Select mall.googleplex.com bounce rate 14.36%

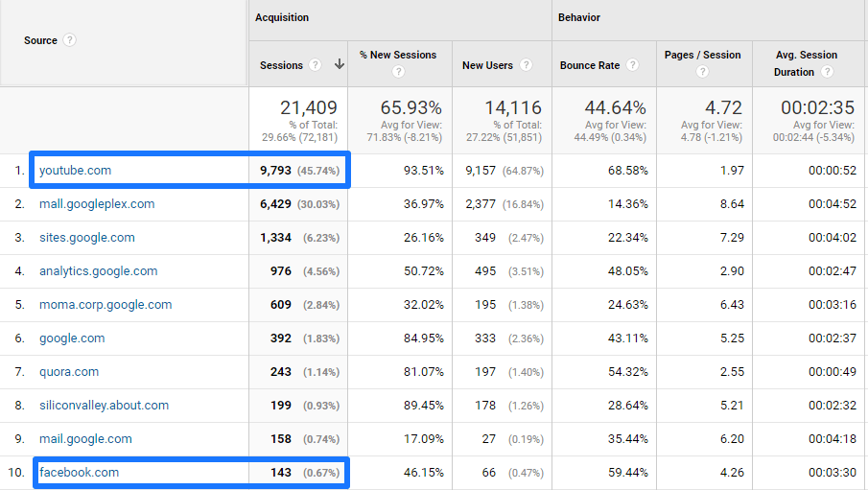click(628, 203)
